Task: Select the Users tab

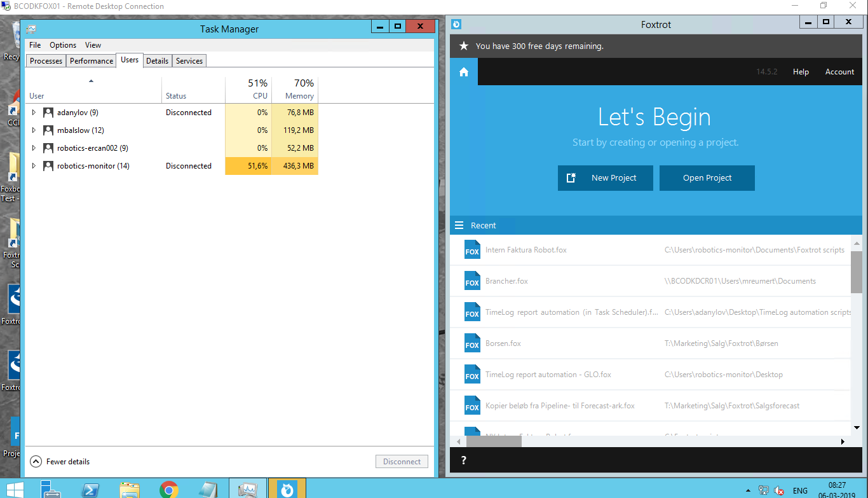Action: pyautogui.click(x=130, y=60)
